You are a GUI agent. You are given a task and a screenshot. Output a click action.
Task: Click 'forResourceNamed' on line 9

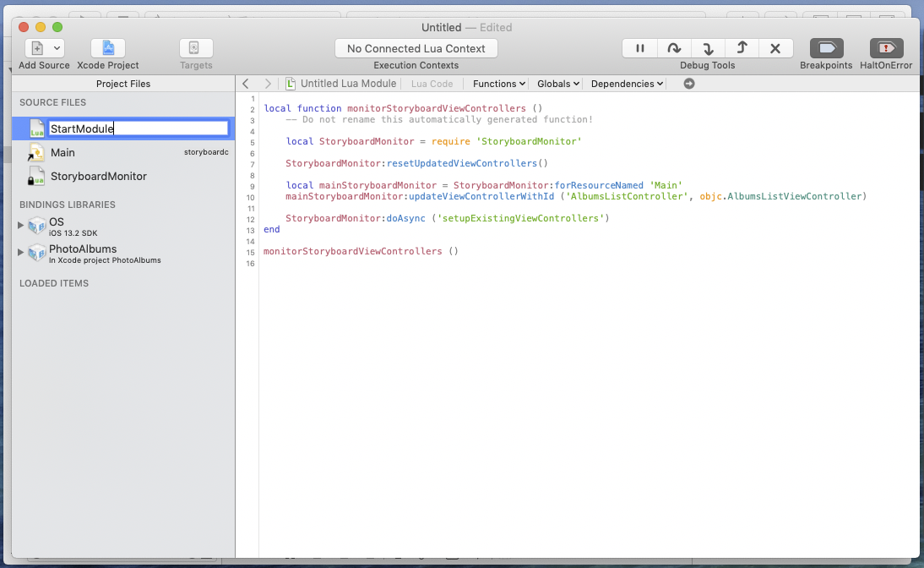coord(599,185)
